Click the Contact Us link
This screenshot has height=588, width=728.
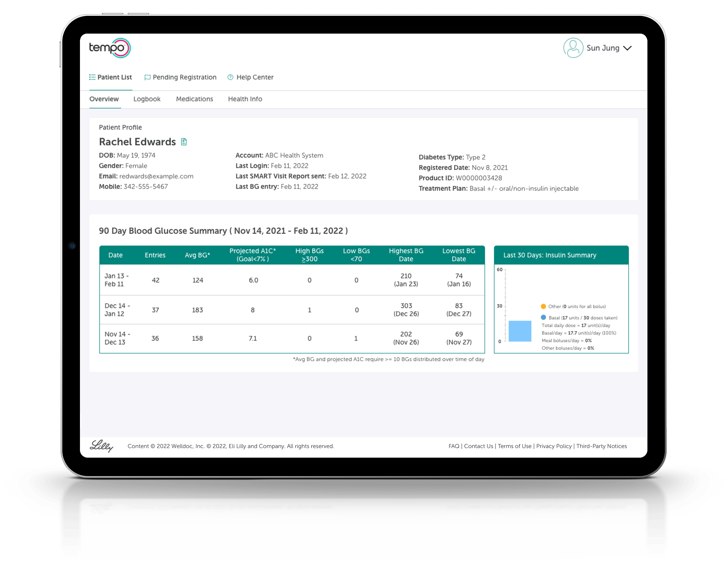click(479, 446)
